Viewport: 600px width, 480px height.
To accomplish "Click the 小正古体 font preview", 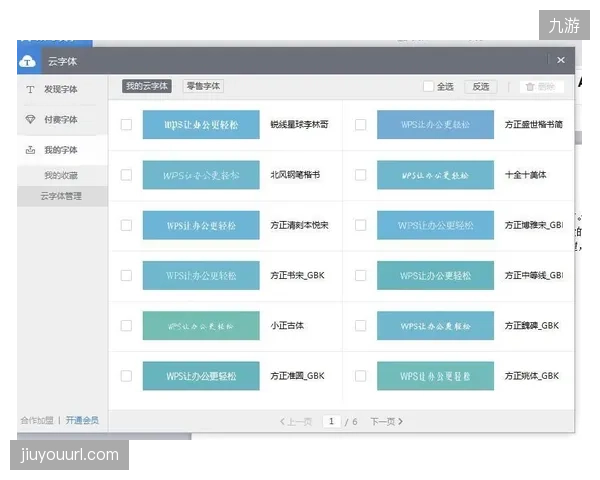I will point(201,326).
